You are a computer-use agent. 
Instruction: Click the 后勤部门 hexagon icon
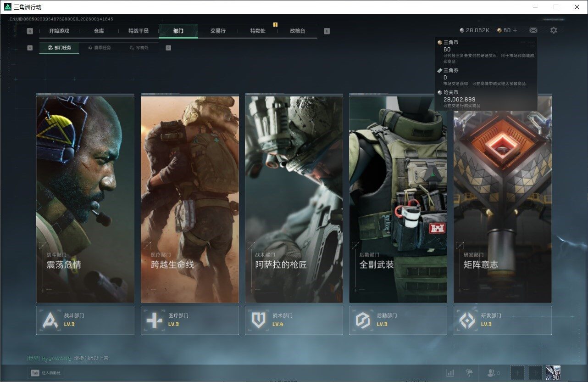(363, 320)
